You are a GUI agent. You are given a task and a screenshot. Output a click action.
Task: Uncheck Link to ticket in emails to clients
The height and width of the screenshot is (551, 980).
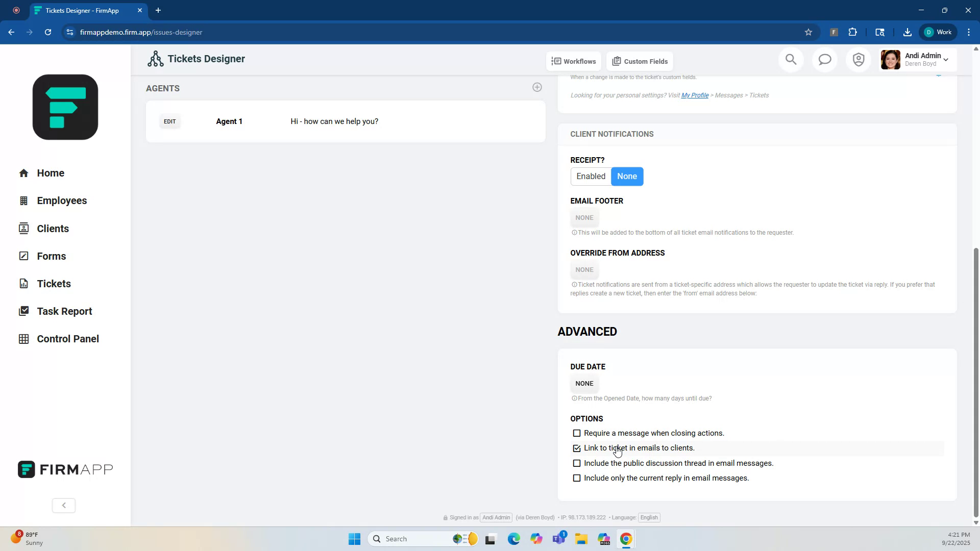click(x=577, y=448)
